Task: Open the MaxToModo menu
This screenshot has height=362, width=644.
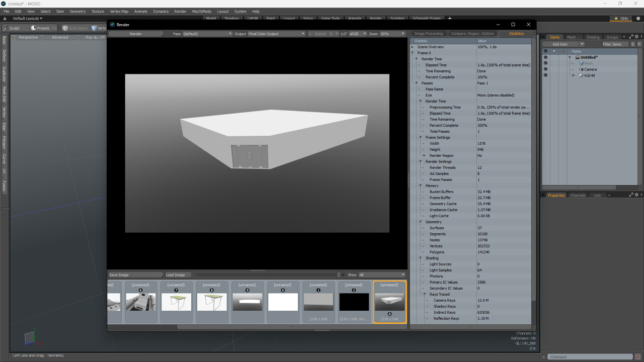Action: point(202,11)
